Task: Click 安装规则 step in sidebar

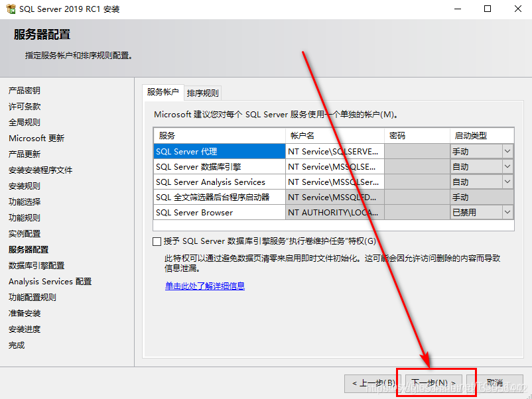Action: (25, 186)
